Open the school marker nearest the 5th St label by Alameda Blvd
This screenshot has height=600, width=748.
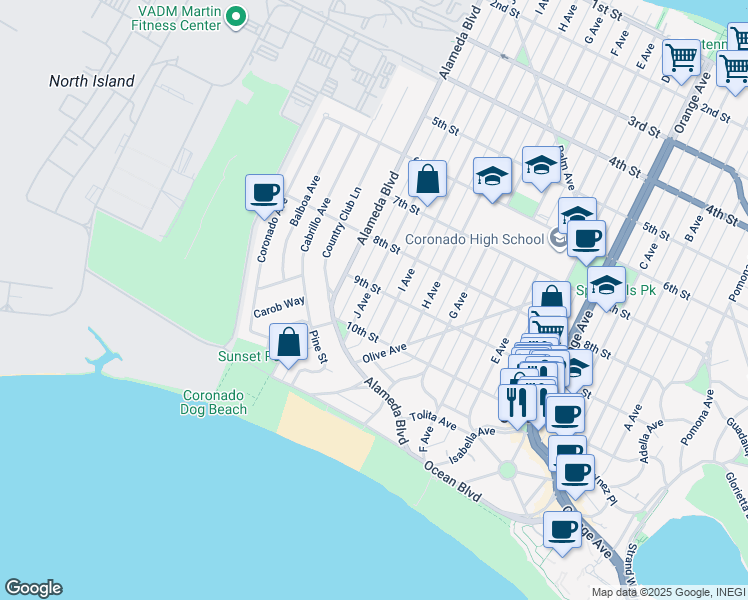(x=492, y=176)
